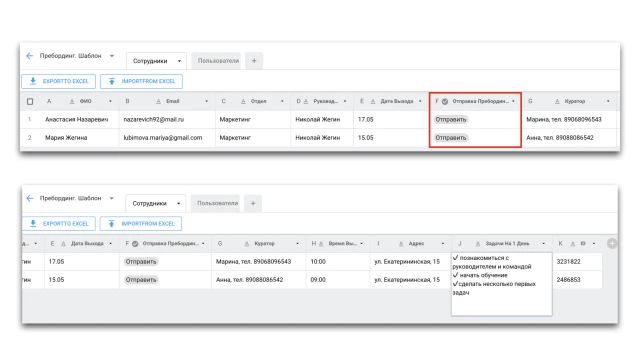The height and width of the screenshot is (360, 640).
Task: Tick the select-all rows checkbox
Action: pyautogui.click(x=30, y=101)
